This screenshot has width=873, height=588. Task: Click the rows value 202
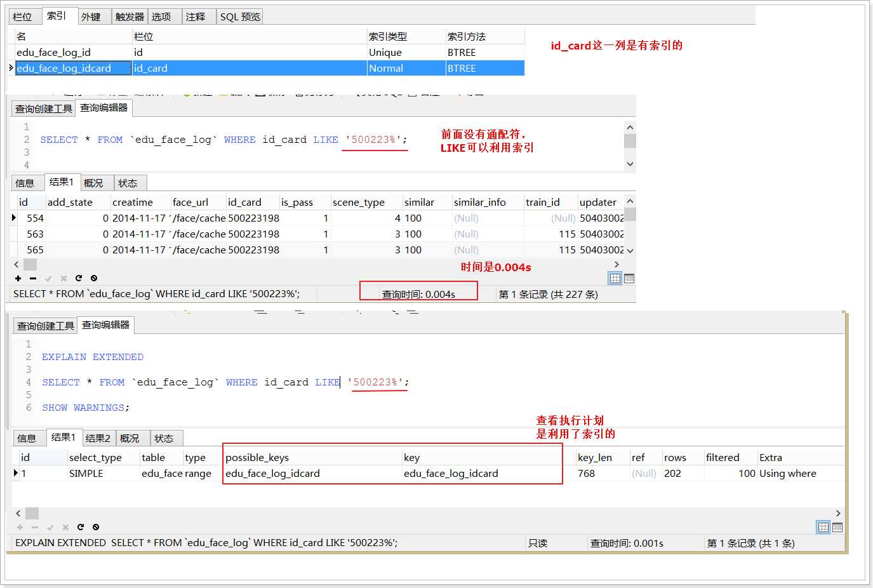point(683,473)
